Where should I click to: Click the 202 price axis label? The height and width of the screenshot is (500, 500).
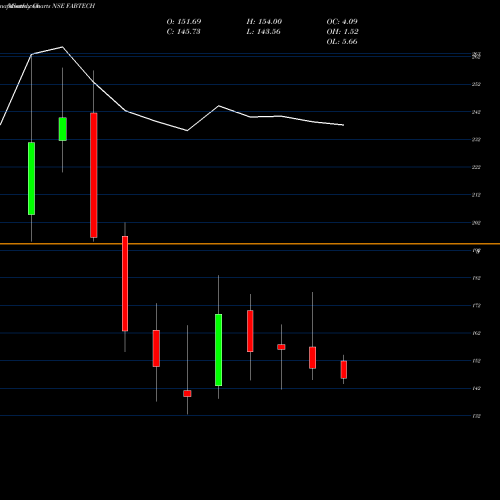[476, 223]
